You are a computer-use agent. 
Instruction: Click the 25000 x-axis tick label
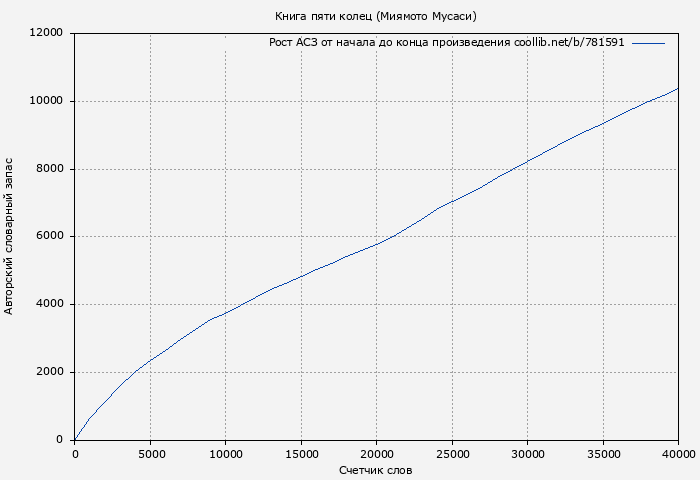tap(452, 453)
